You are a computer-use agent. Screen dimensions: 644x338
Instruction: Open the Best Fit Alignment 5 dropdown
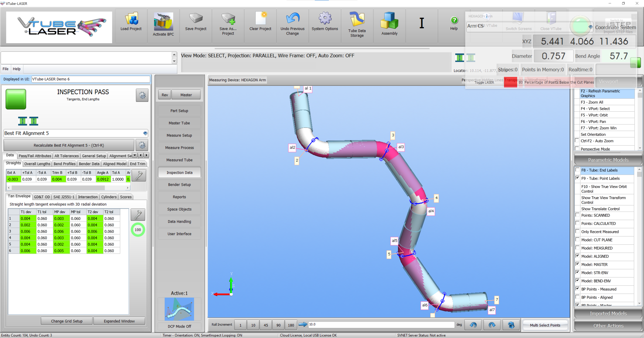coord(145,133)
